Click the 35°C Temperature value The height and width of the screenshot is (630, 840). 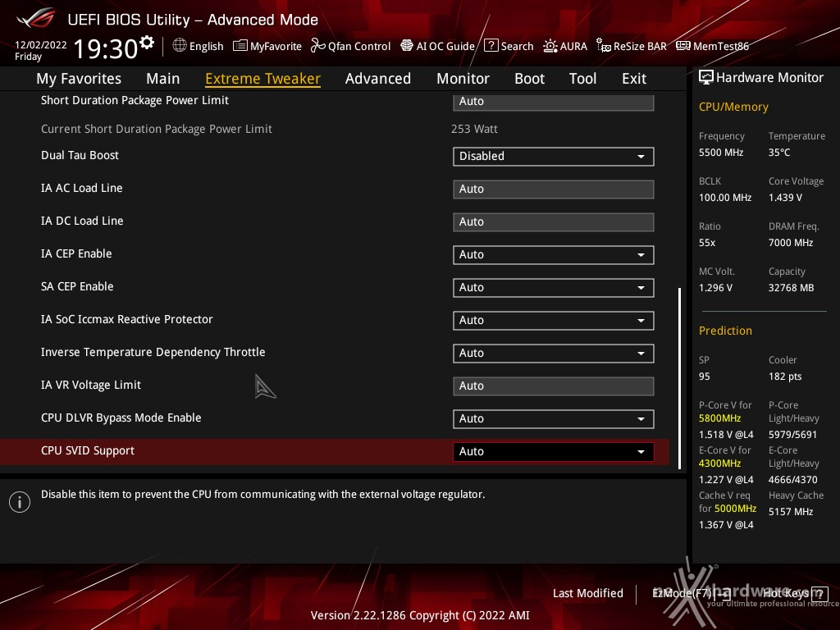pos(779,153)
